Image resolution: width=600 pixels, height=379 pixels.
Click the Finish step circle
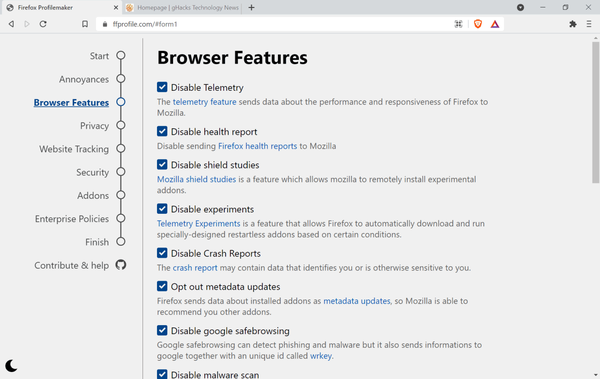coord(121,242)
